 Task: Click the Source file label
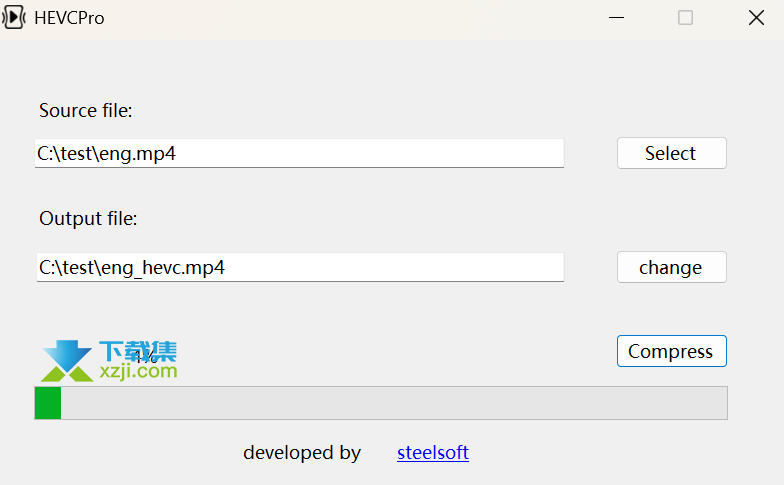click(86, 110)
